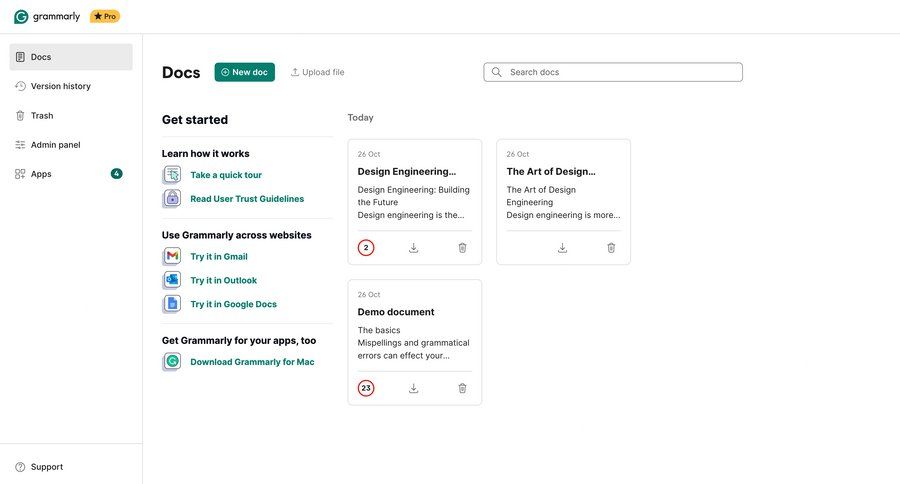900x484 pixels.
Task: Create a document with New doc button
Action: 245,72
